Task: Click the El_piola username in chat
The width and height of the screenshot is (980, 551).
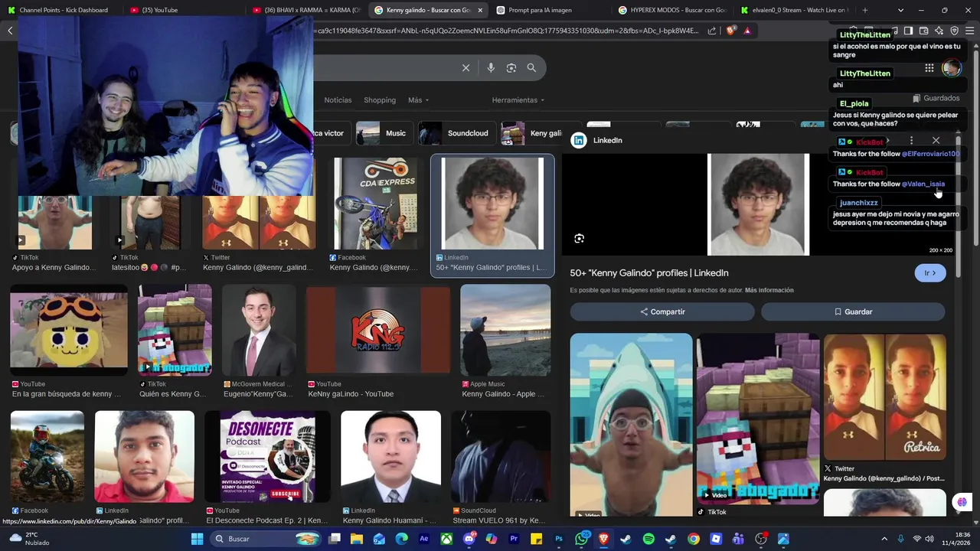Action: pos(854,103)
